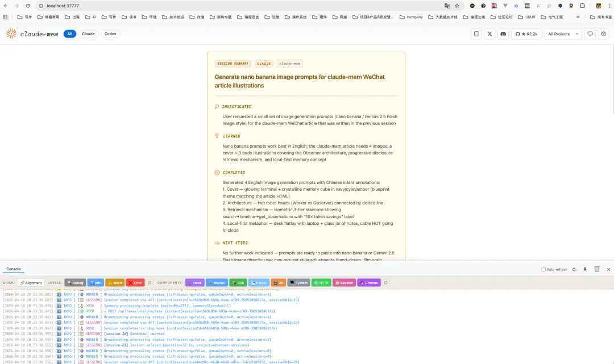This screenshot has width=614, height=364.
Task: Open the documentation book icon
Action: tap(476, 34)
